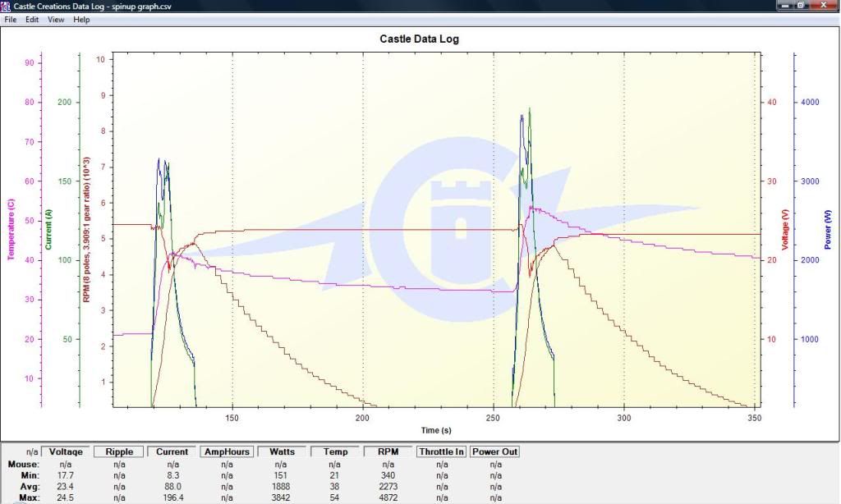Click the Avg Voltage value 23.4
Viewport: 841px width, 504px height.
pyautogui.click(x=66, y=486)
